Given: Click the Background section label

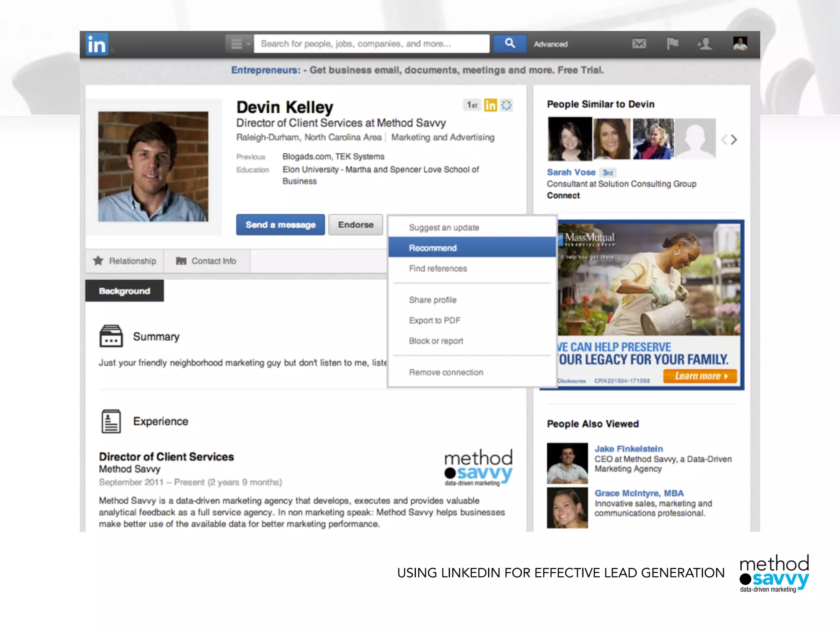Looking at the screenshot, I should click(124, 291).
